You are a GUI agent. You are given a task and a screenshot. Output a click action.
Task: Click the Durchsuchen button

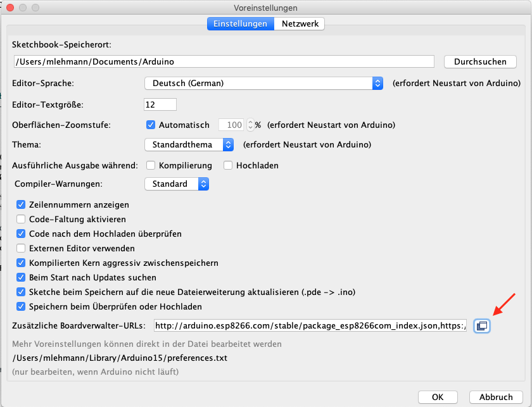coord(480,62)
